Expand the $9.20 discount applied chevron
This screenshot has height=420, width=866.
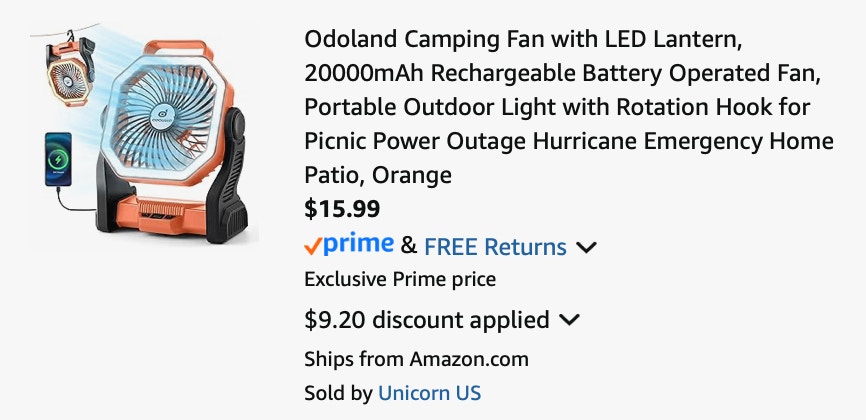tap(569, 320)
